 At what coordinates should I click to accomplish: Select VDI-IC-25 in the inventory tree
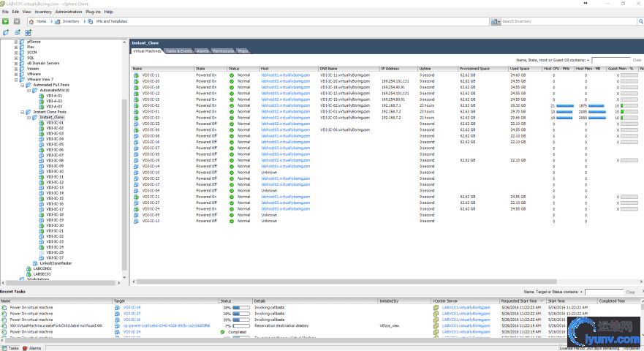[55, 252]
